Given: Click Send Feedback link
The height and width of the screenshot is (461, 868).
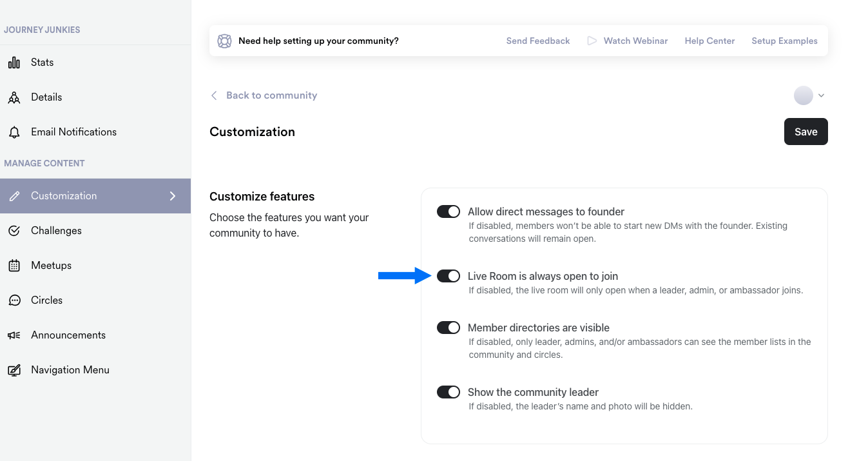Looking at the screenshot, I should (x=538, y=41).
